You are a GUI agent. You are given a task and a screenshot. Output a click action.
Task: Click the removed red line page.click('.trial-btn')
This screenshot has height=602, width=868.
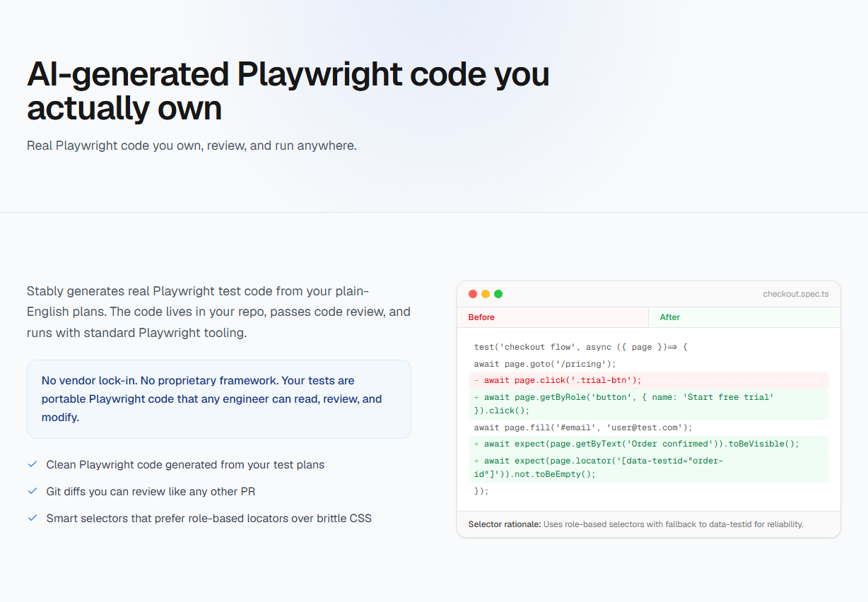click(648, 380)
